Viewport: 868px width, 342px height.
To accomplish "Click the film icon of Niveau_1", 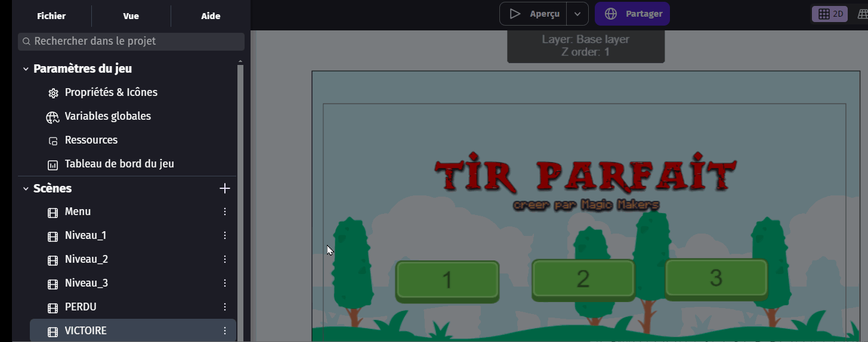I will click(x=53, y=236).
